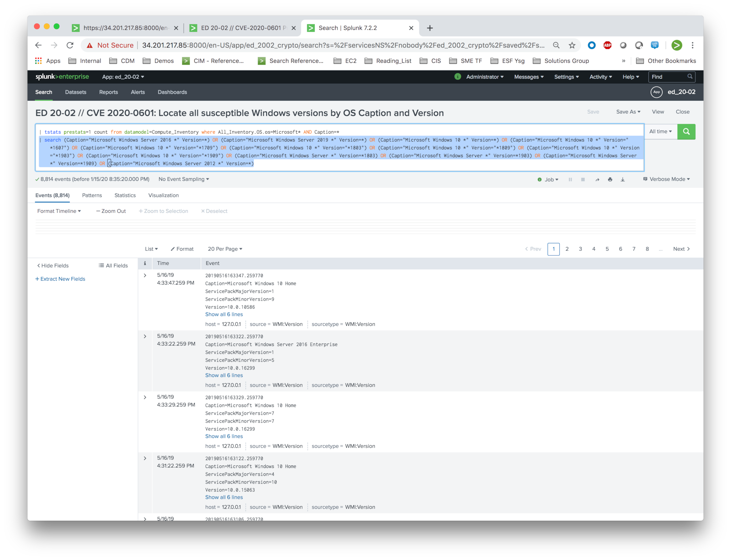Switch to the Visualization tab

[x=163, y=195]
